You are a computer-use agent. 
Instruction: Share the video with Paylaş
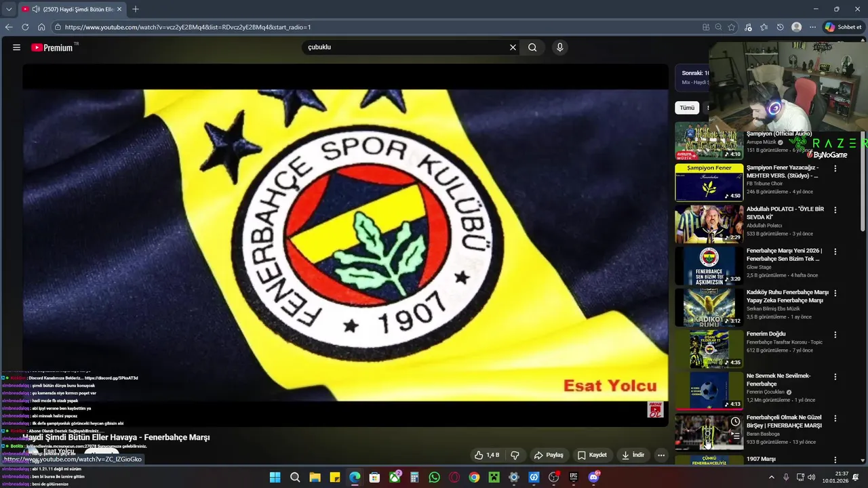[549, 455]
